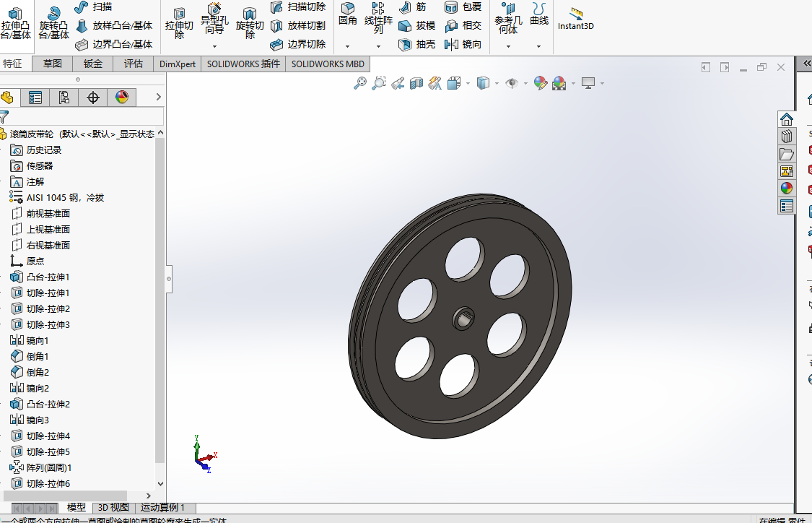Switch to the 运动算例 1 tab

(x=162, y=507)
